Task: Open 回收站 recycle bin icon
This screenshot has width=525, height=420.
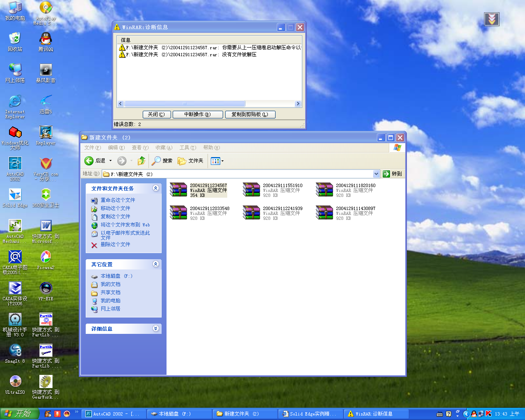Action: coord(15,42)
